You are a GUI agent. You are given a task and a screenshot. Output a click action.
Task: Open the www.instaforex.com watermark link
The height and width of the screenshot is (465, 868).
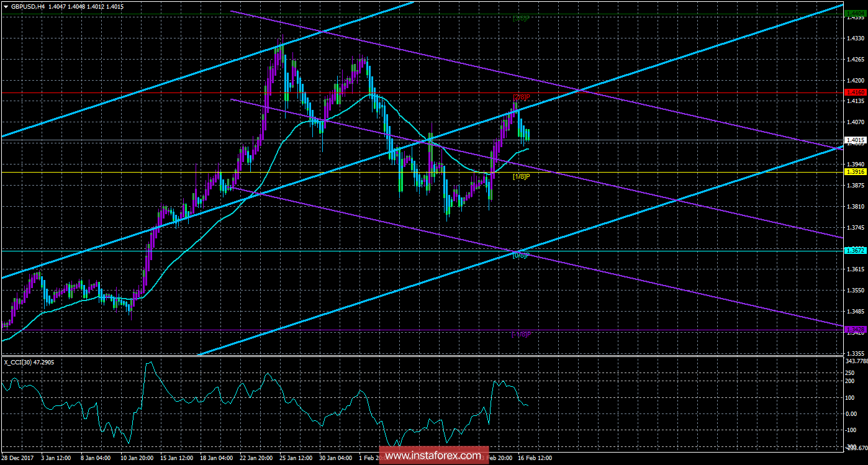click(x=434, y=457)
